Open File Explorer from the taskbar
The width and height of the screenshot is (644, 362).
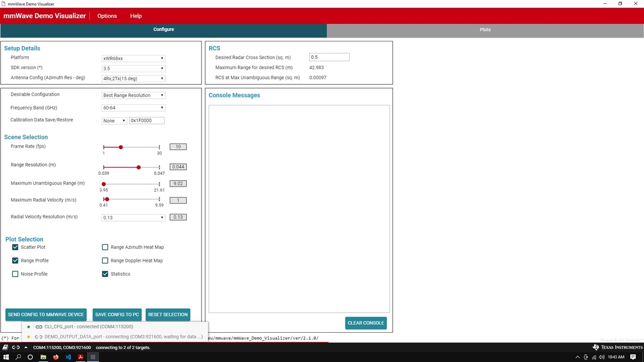43,357
